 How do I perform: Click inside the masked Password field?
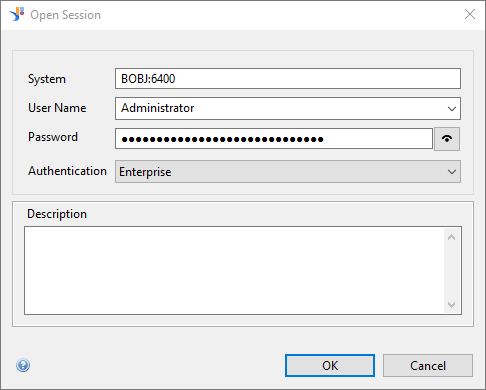pyautogui.click(x=274, y=139)
